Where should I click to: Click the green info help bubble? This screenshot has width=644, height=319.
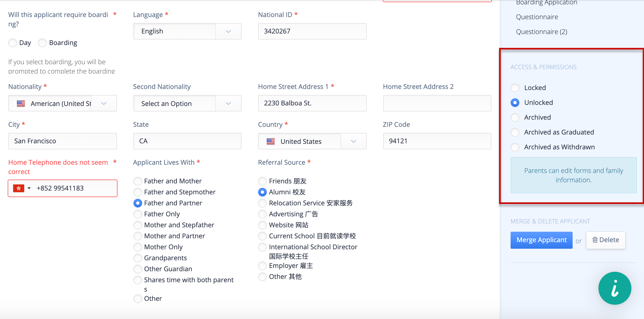click(x=615, y=288)
